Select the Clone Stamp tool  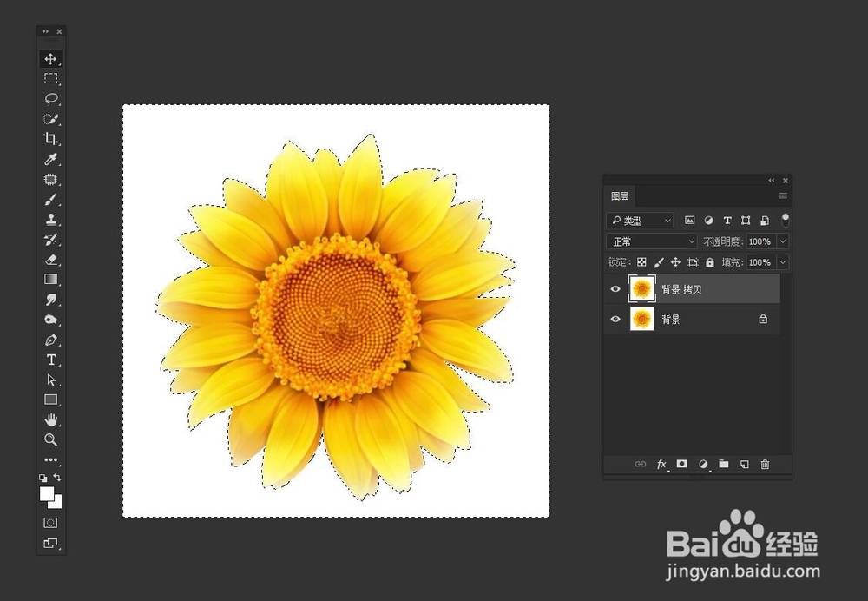coord(50,220)
